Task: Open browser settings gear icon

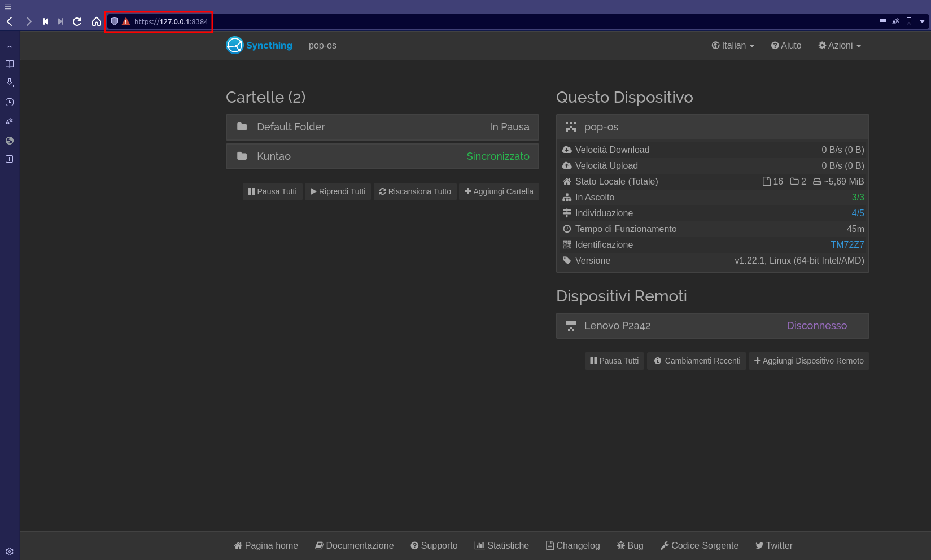Action: tap(10, 552)
